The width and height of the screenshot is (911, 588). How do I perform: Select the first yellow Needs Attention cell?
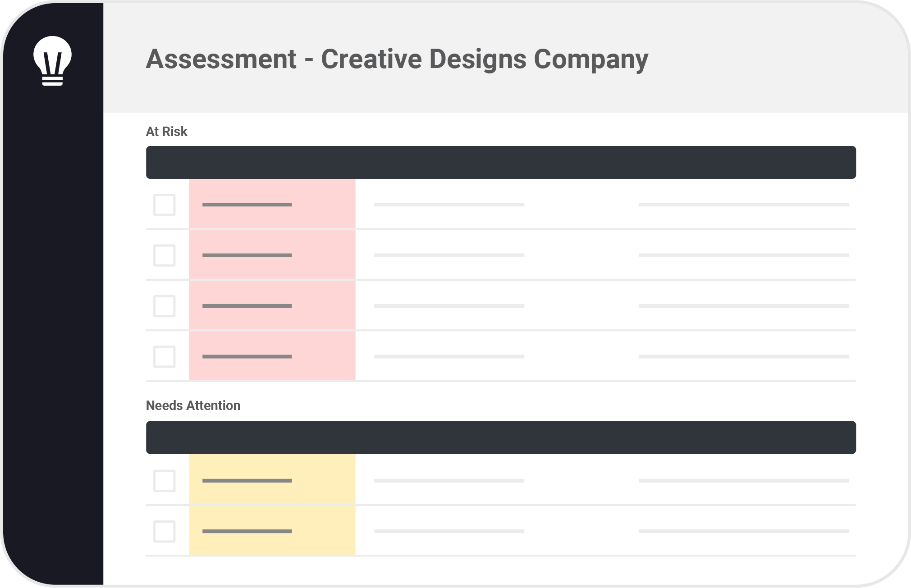point(272,479)
